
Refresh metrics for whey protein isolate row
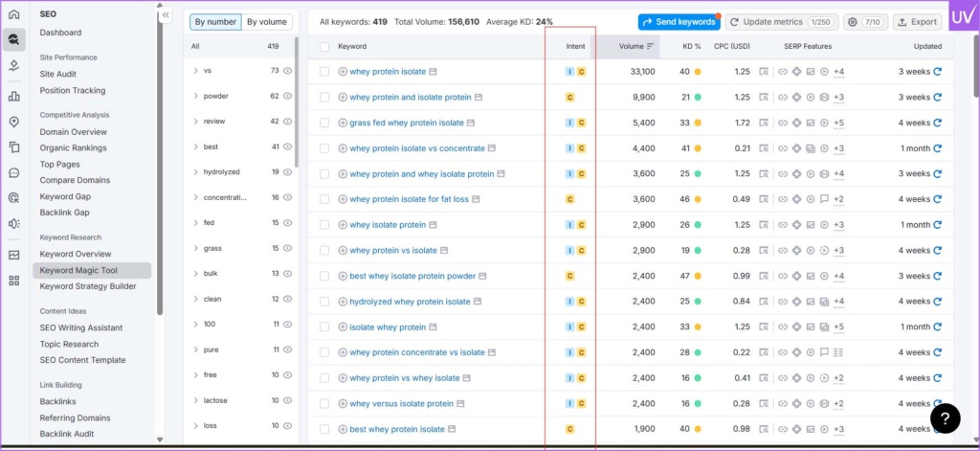[938, 72]
